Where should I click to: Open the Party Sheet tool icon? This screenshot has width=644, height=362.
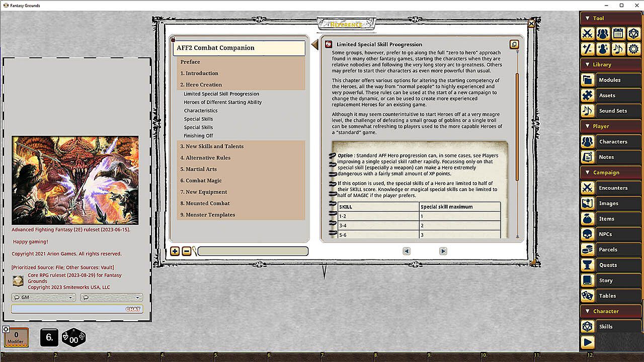(603, 34)
